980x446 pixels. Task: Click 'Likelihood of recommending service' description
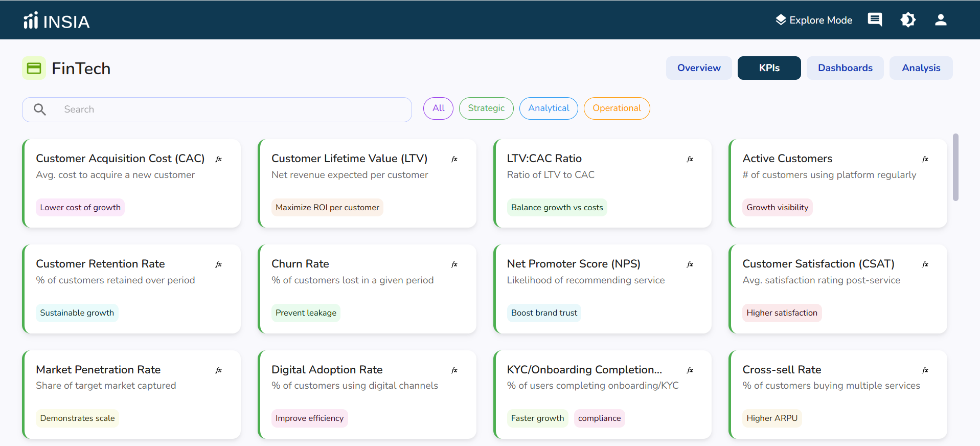point(586,280)
